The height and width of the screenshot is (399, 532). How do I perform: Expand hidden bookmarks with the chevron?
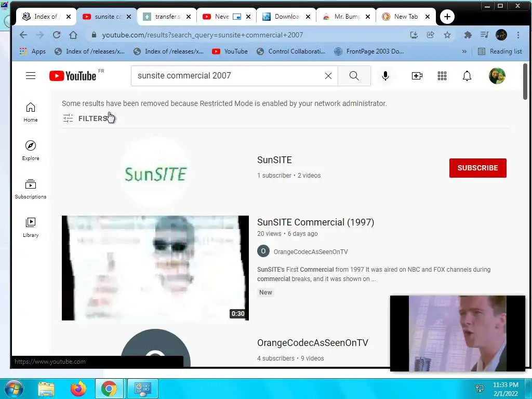(x=464, y=51)
